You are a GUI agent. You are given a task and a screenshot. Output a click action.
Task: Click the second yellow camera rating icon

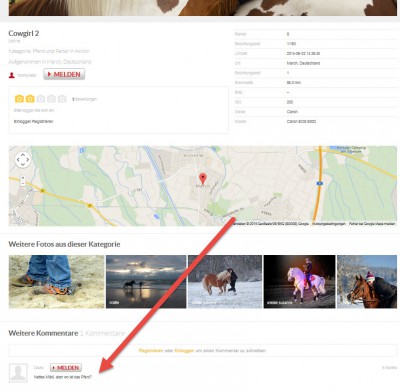30,99
